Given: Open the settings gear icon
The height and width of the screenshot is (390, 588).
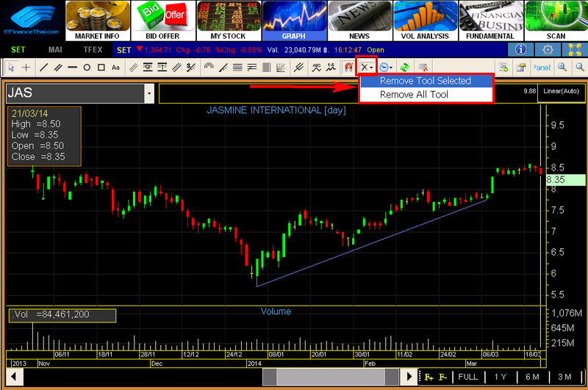Looking at the screenshot, I should pos(548,49).
